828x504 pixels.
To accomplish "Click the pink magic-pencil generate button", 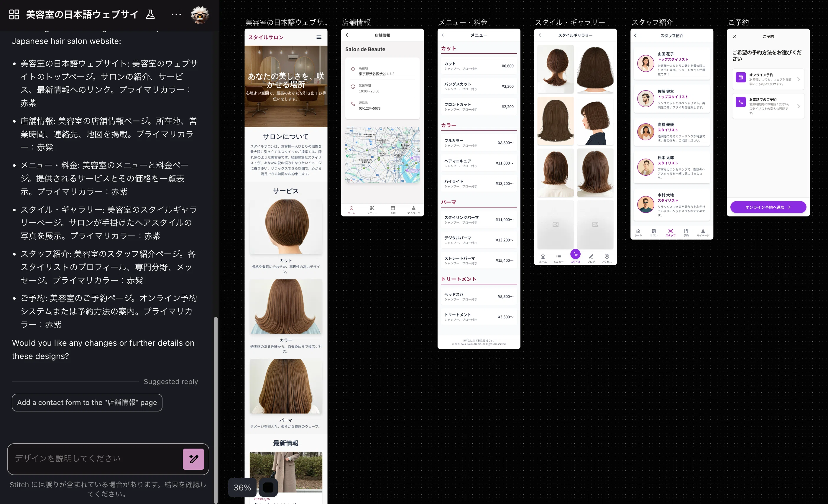I will [193, 459].
